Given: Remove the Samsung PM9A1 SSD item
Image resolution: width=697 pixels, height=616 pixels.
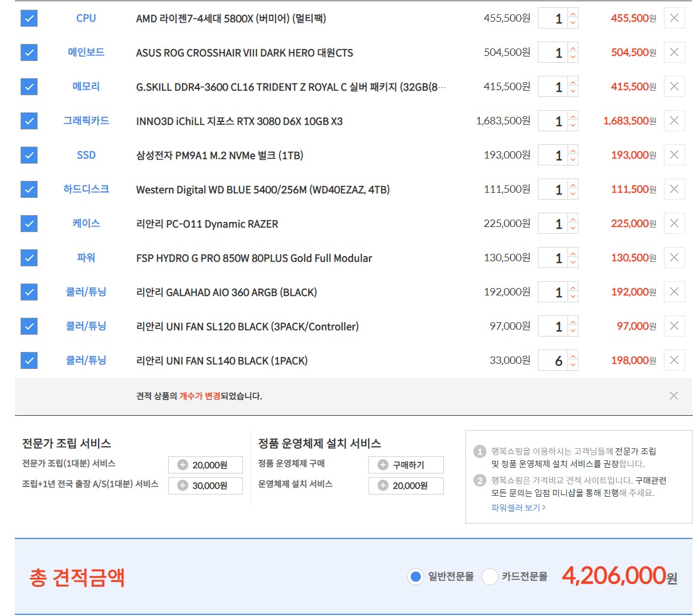Looking at the screenshot, I should [x=674, y=155].
